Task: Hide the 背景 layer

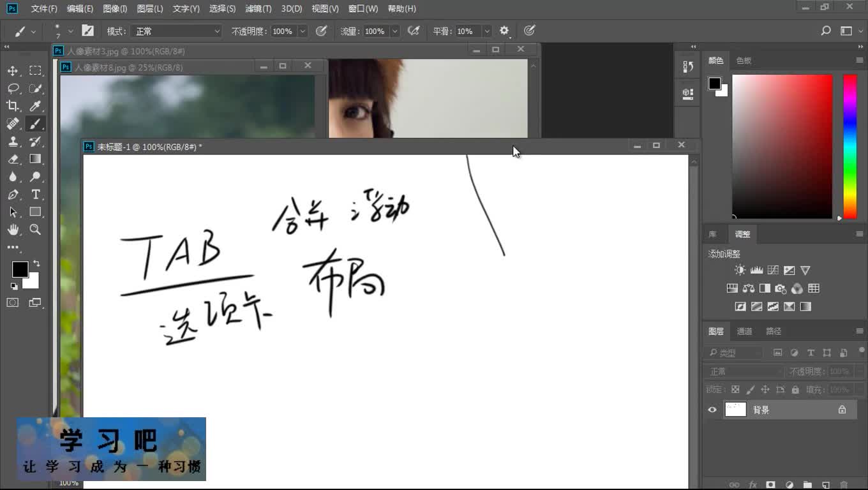Action: pyautogui.click(x=712, y=410)
